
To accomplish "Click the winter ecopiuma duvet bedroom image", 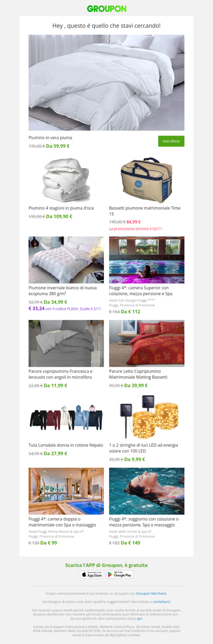I will click(67, 260).
